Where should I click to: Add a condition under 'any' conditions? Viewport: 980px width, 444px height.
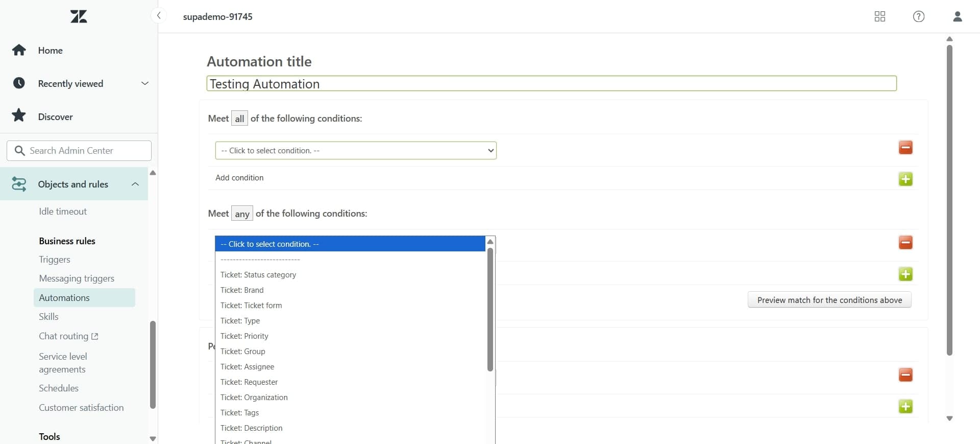pos(905,274)
